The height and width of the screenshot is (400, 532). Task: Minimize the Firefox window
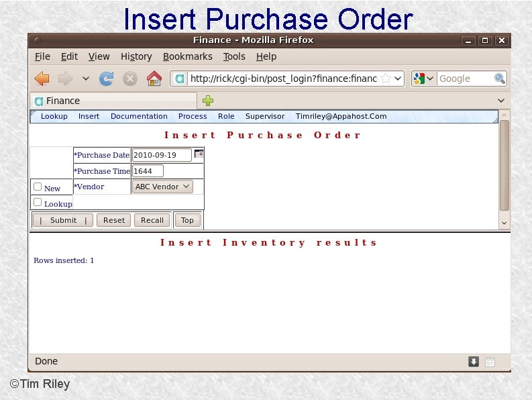(x=468, y=40)
